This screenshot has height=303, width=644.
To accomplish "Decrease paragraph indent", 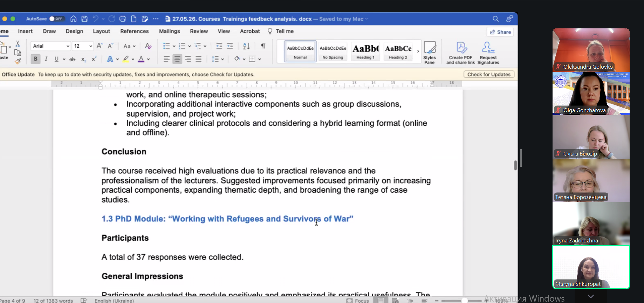I will [x=219, y=46].
